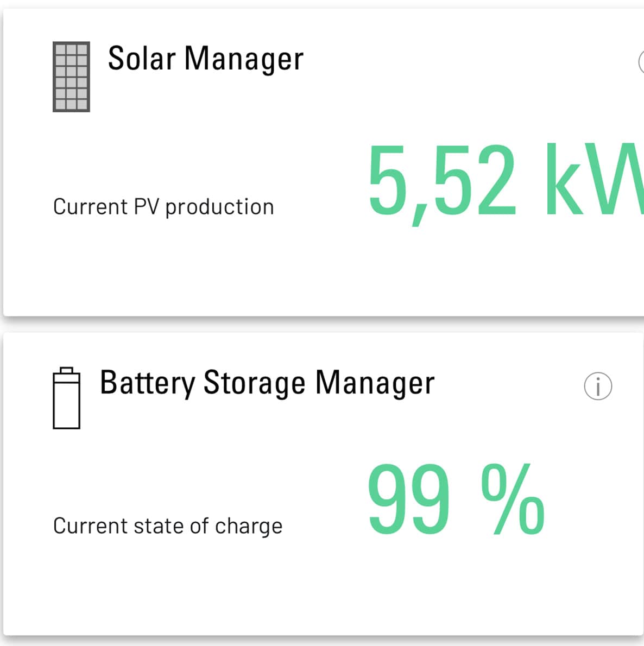Click blank area below Current PV production

(x=163, y=266)
